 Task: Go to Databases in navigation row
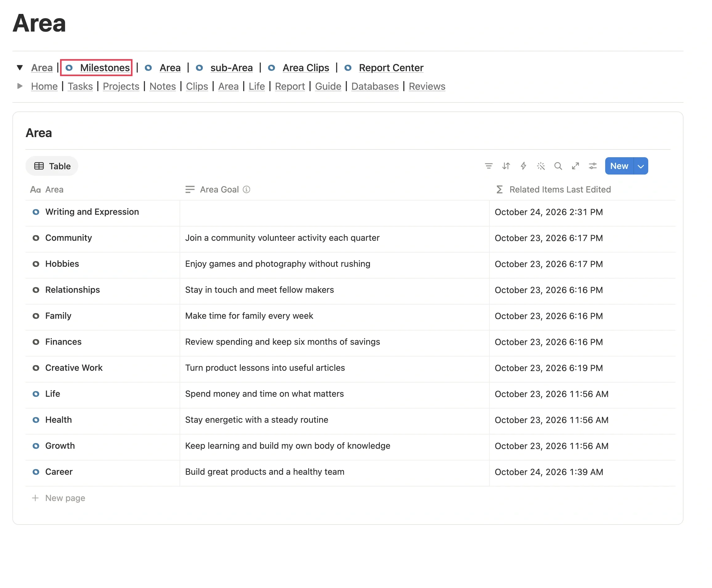click(x=375, y=86)
